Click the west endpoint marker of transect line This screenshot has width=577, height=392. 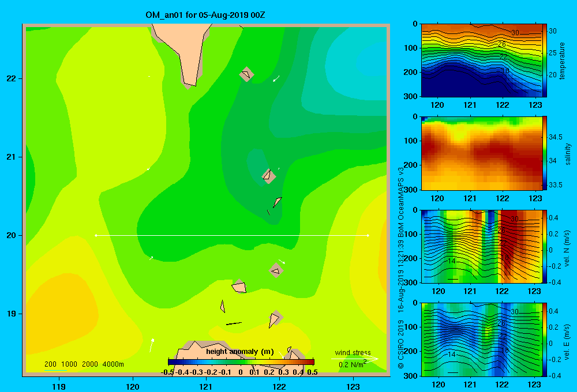tap(96, 235)
